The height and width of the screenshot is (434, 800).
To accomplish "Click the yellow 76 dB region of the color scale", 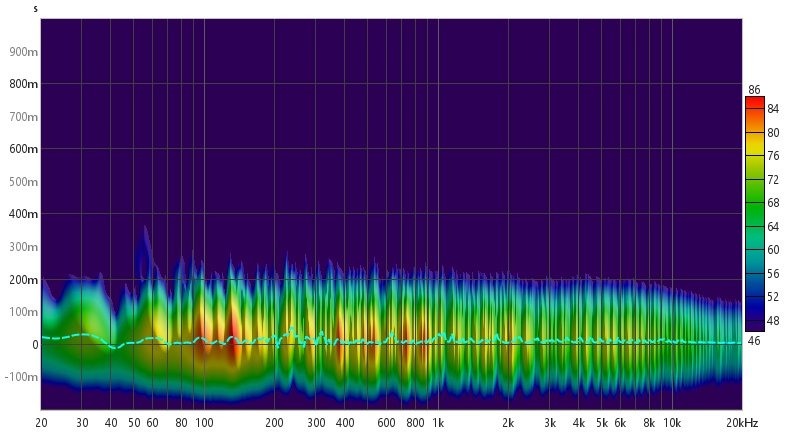I will (x=754, y=156).
